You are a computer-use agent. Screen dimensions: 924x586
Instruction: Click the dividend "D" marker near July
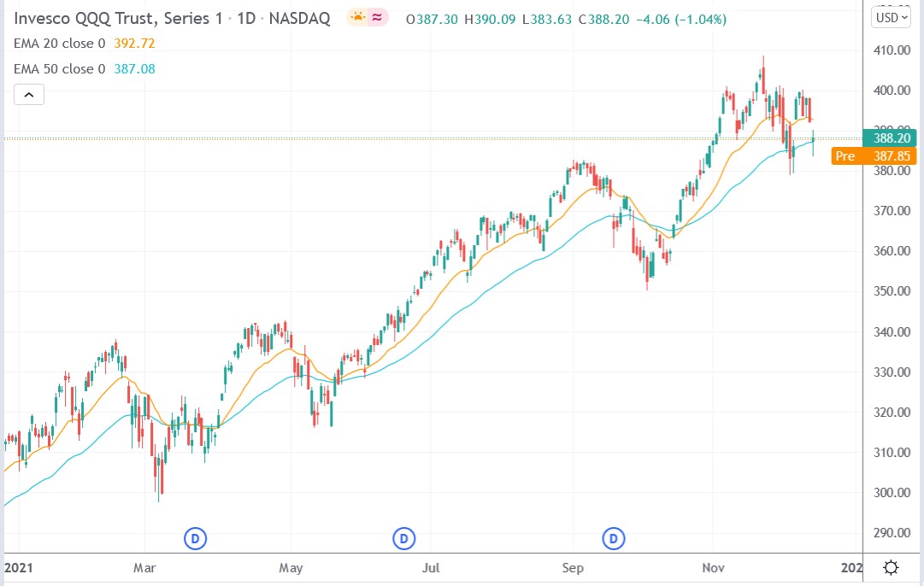pyautogui.click(x=403, y=539)
